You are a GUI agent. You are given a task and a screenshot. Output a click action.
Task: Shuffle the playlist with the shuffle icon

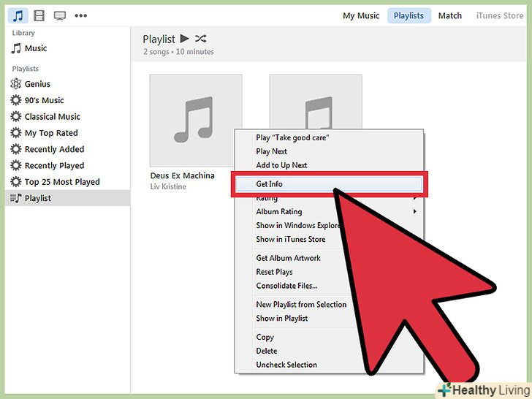(x=200, y=39)
